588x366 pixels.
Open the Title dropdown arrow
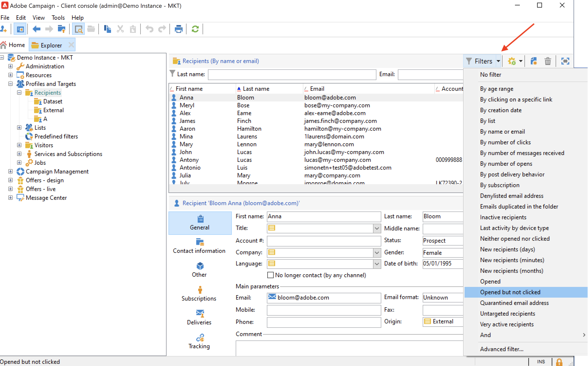pos(377,228)
